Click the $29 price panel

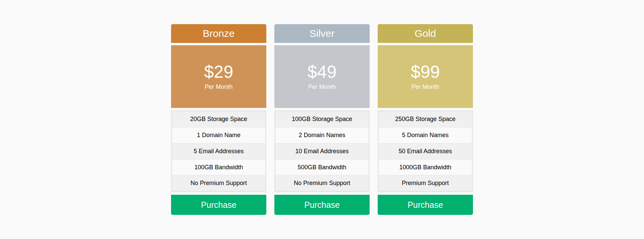click(218, 76)
